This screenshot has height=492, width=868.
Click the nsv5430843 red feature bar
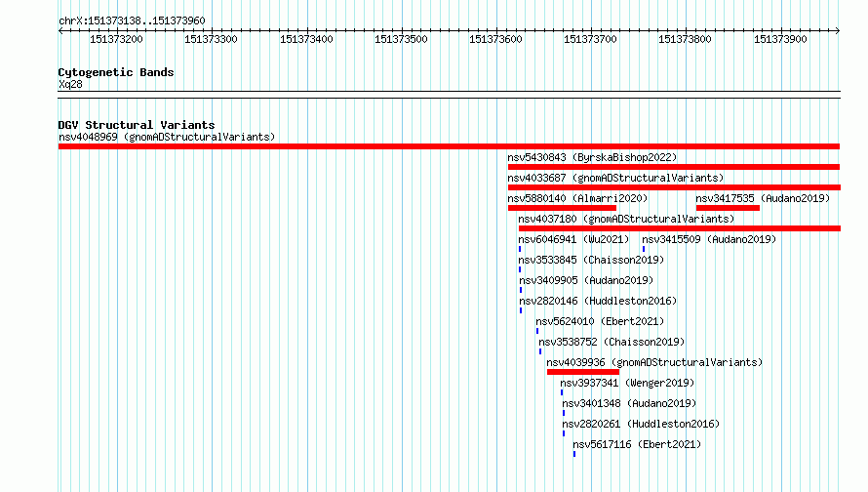pyautogui.click(x=674, y=167)
